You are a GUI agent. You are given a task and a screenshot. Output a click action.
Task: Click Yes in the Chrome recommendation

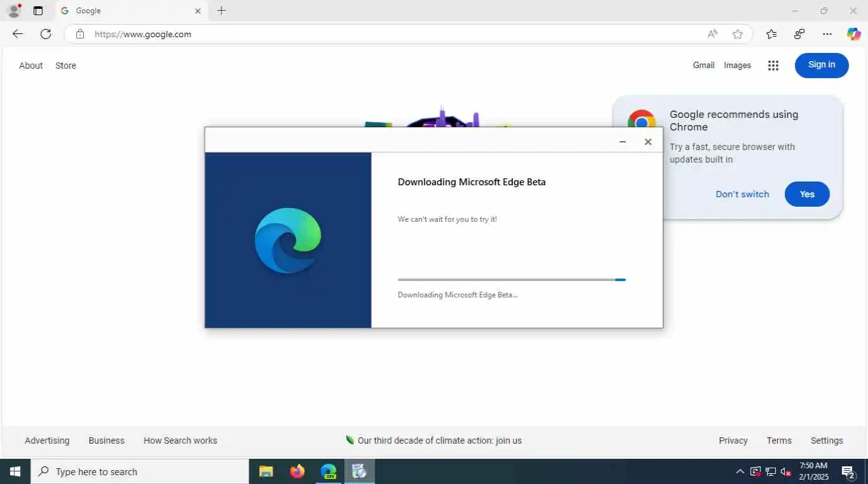pyautogui.click(x=807, y=194)
